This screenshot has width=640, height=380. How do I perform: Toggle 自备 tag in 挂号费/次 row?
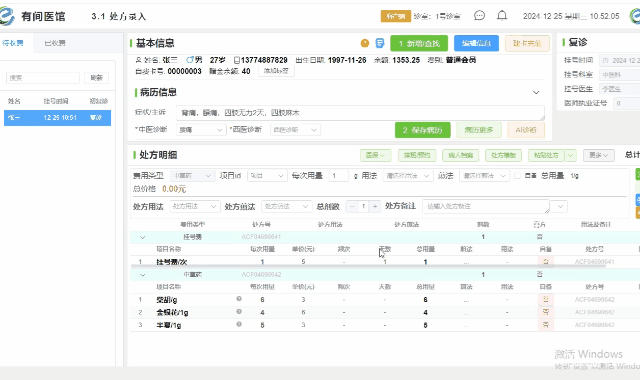[546, 262]
